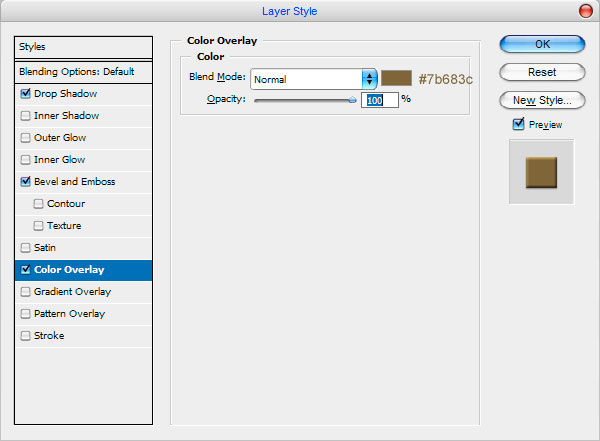600x441 pixels.
Task: Open the Gradient Overlay settings label
Action: [72, 292]
